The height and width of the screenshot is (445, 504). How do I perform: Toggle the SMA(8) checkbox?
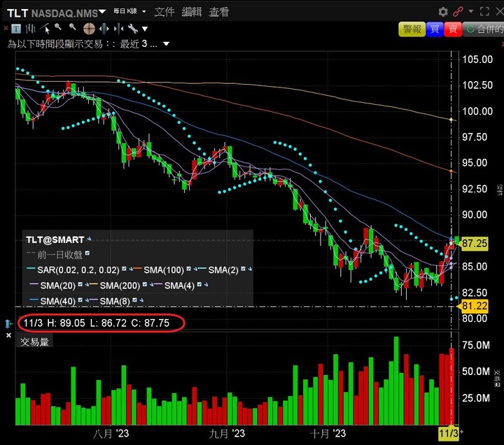pyautogui.click(x=135, y=299)
